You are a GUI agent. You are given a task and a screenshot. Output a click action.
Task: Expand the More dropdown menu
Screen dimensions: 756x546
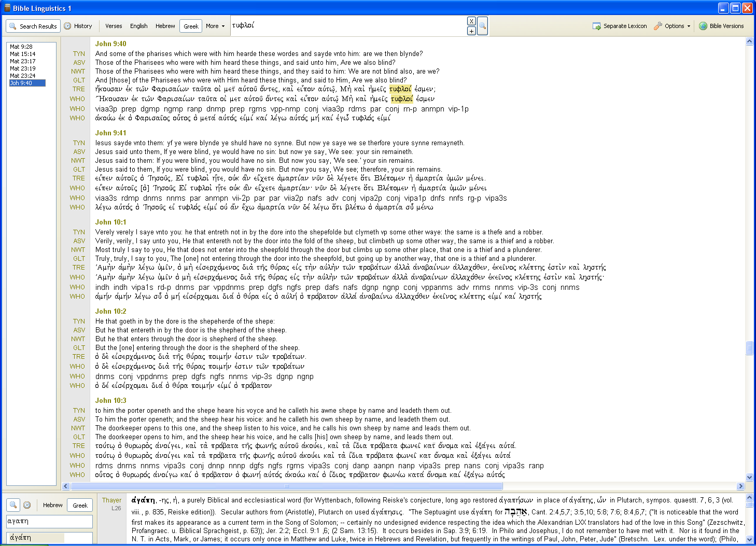click(215, 26)
